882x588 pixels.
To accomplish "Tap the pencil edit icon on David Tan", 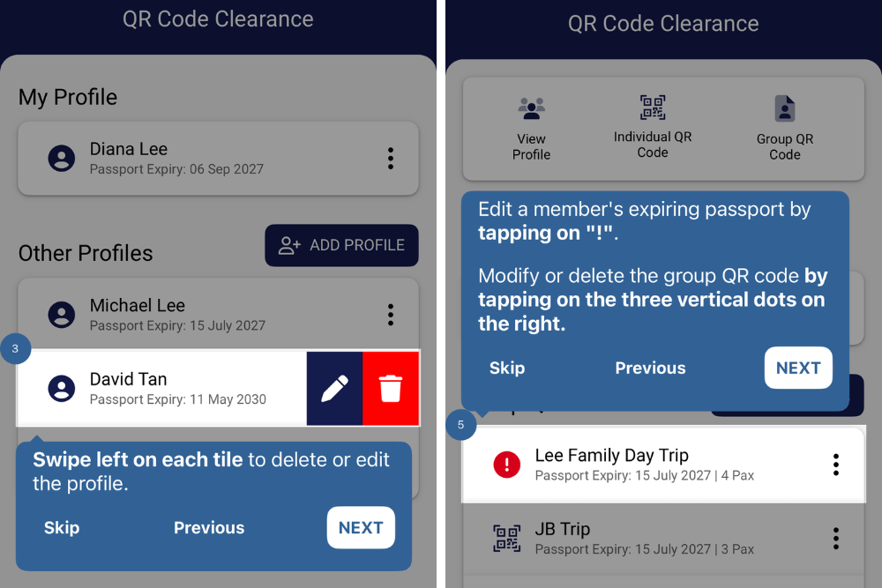I will click(334, 388).
